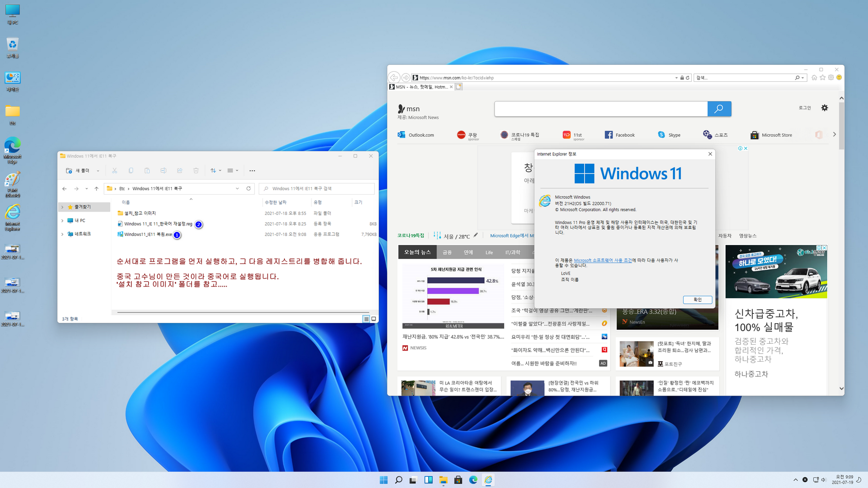Open the See more (…) menu in Explorer

point(252,170)
